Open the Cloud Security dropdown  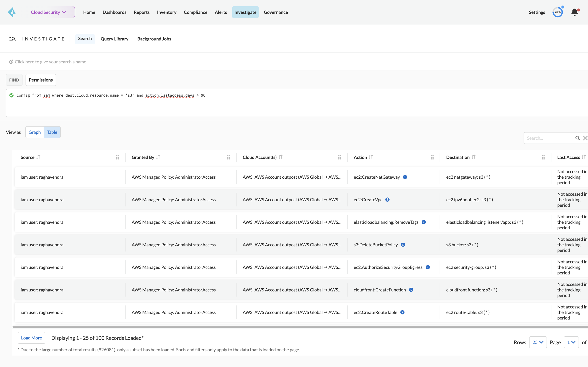[x=49, y=12]
